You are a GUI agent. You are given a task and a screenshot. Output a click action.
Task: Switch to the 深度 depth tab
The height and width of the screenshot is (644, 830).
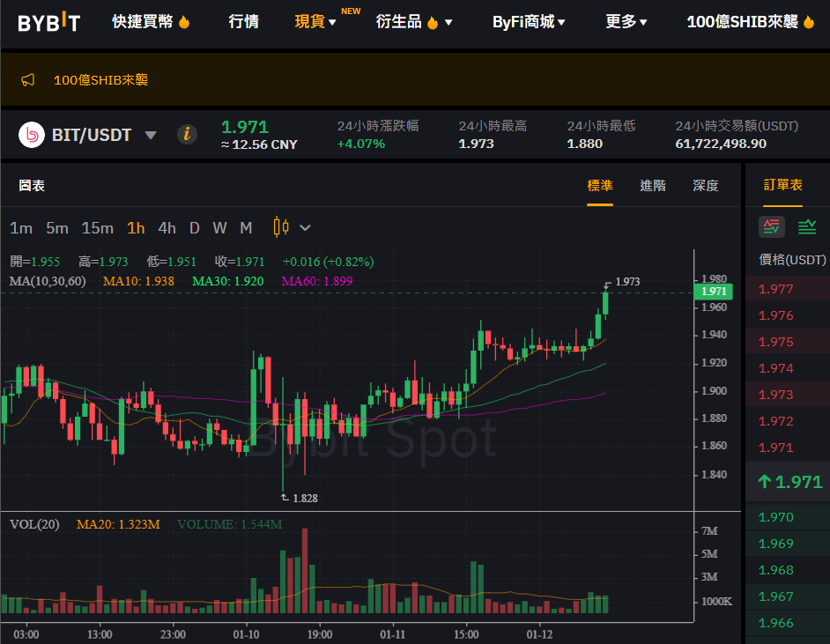coord(706,186)
